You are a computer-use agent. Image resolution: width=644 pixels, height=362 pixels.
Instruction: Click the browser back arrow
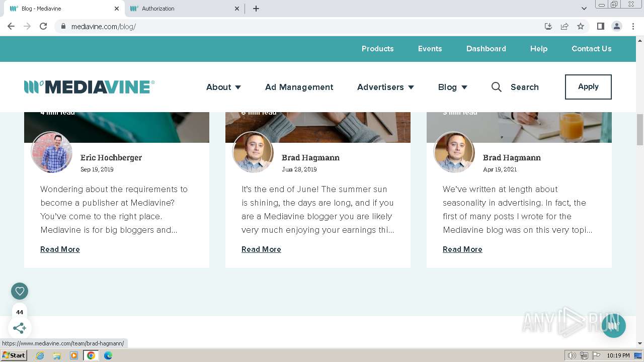click(x=11, y=26)
